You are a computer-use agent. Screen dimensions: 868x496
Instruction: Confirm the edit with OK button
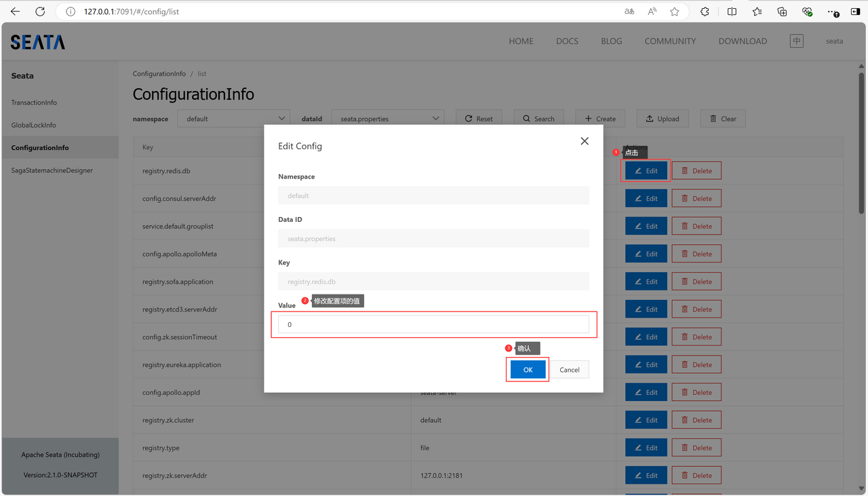coord(528,370)
